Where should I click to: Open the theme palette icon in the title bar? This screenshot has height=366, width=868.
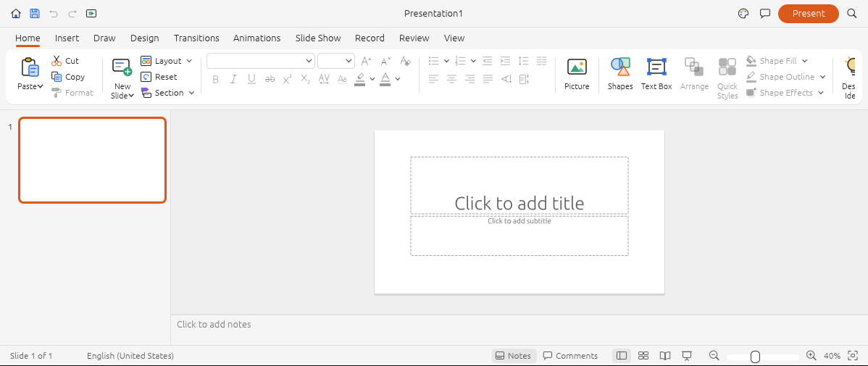tap(743, 13)
